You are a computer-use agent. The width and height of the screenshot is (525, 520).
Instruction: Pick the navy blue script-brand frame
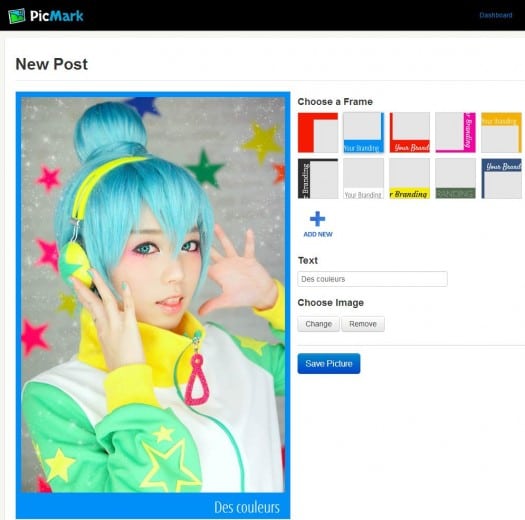[501, 178]
